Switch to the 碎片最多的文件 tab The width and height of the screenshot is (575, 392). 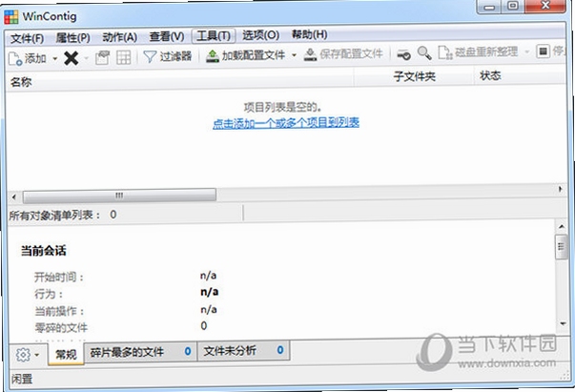click(141, 352)
